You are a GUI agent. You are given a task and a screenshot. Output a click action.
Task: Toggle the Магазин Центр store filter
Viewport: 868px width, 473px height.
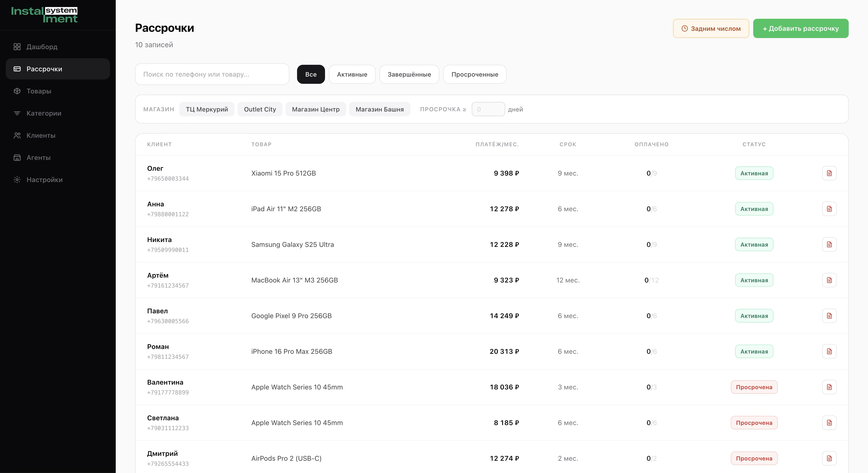pyautogui.click(x=316, y=109)
